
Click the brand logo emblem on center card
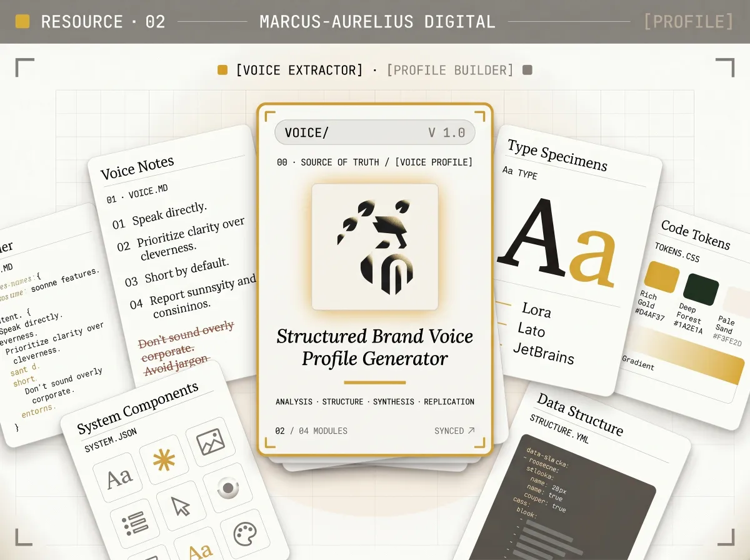point(375,247)
